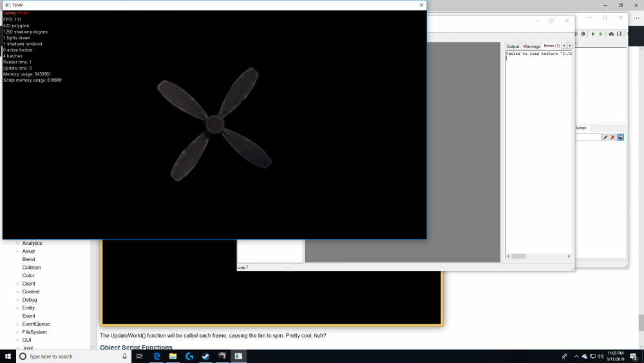Show hidden system tray icons chevron
Image resolution: width=644 pixels, height=363 pixels.
coord(576,357)
